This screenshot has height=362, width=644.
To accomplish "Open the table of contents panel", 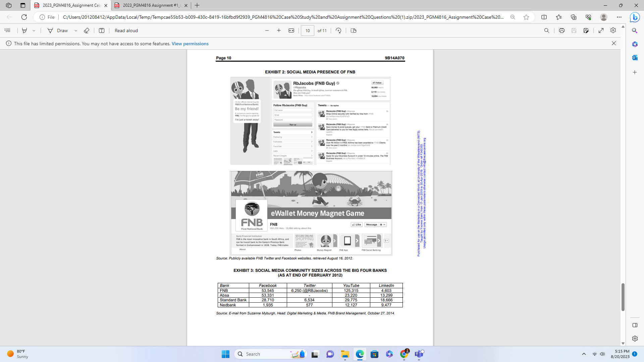I will coord(7,31).
